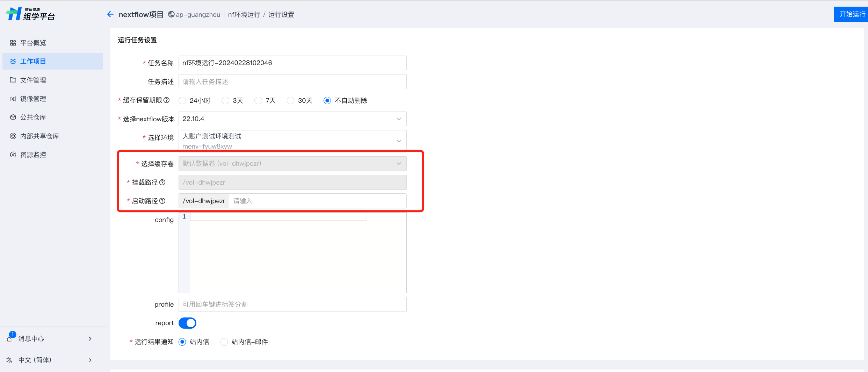Open 公共仓库 in the sidebar
This screenshot has width=868, height=372.
tap(53, 117)
